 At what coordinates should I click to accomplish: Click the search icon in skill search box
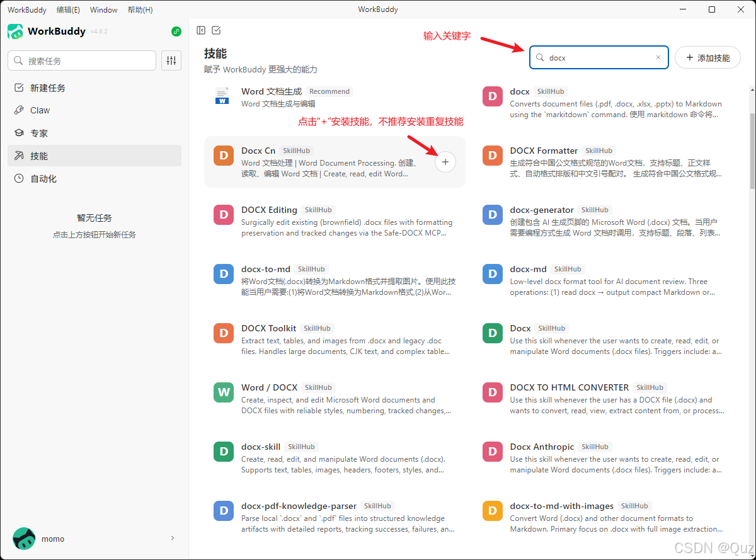pos(540,57)
